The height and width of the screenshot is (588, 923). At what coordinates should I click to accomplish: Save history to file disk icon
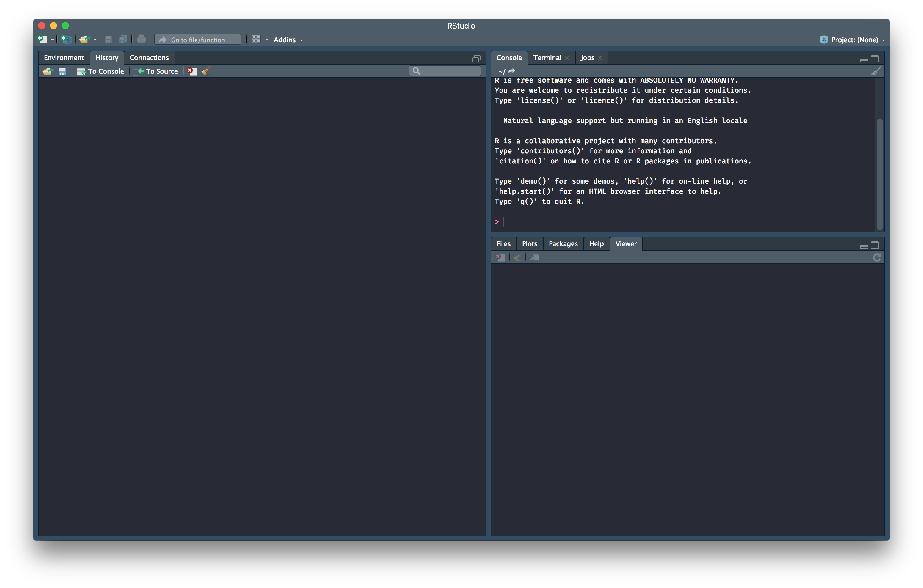62,71
